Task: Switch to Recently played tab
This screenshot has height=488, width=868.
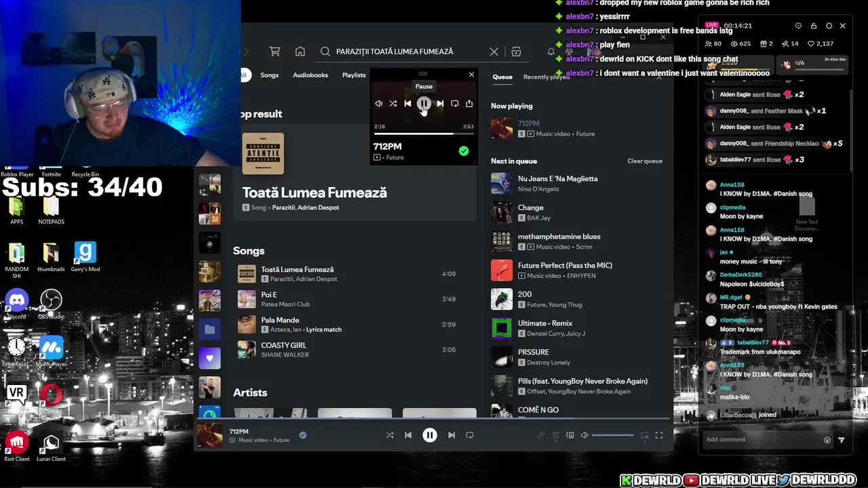Action: click(546, 77)
